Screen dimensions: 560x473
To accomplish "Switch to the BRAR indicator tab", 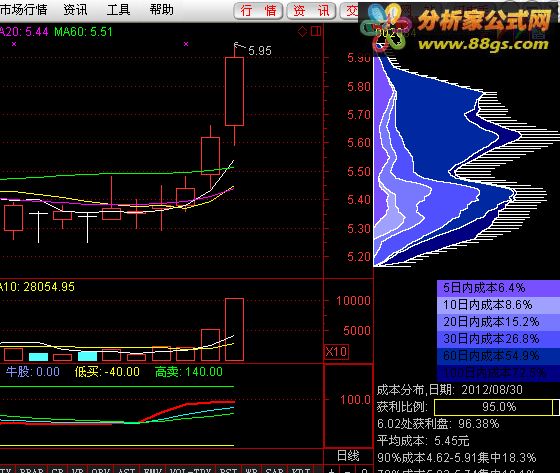I will (x=31, y=469).
